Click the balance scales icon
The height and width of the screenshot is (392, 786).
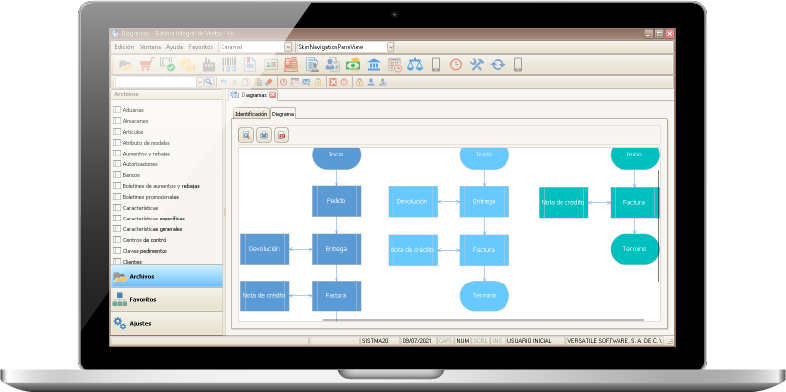415,64
